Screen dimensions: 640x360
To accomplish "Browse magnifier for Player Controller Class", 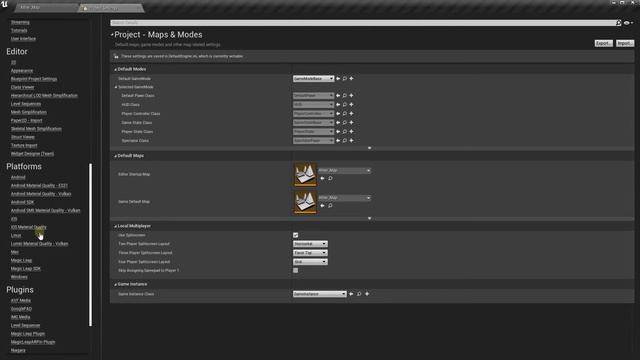I will pyautogui.click(x=345, y=113).
